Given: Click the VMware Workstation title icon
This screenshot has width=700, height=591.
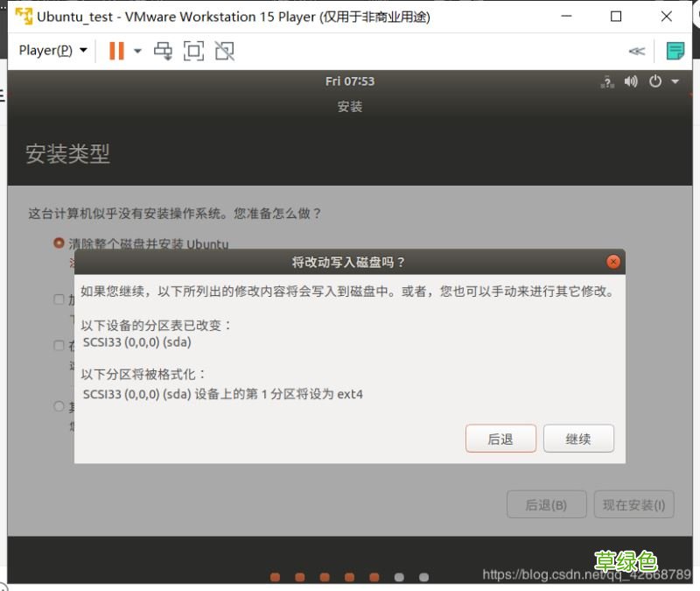Looking at the screenshot, I should (x=24, y=17).
